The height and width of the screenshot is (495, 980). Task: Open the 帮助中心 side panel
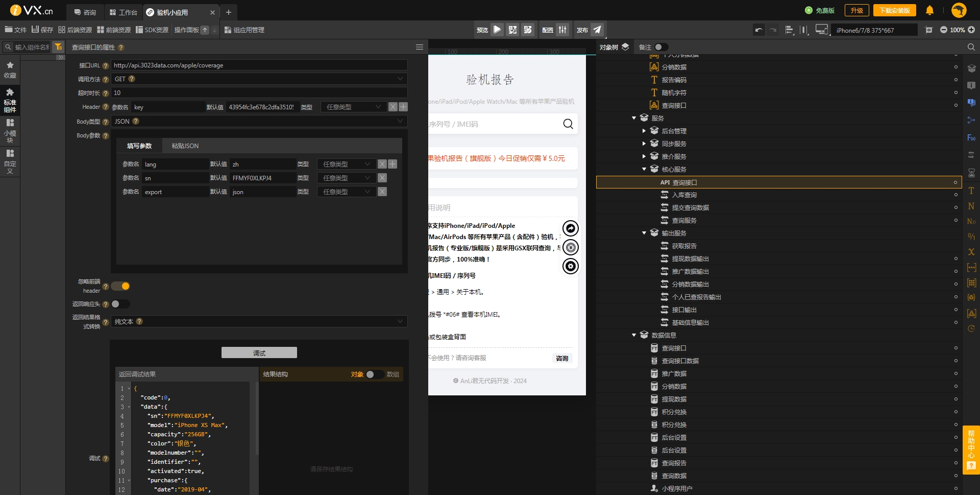971,450
